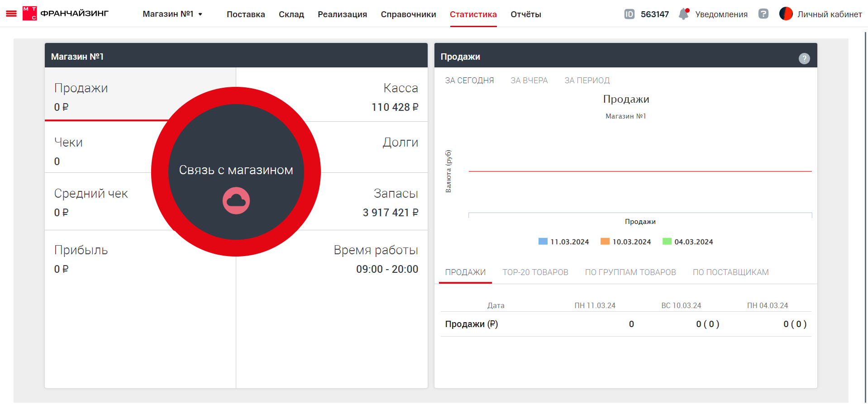This screenshot has height=404, width=868.
Task: Switch to ПО ПОСТАВЩИКАМ tab
Action: coord(730,272)
